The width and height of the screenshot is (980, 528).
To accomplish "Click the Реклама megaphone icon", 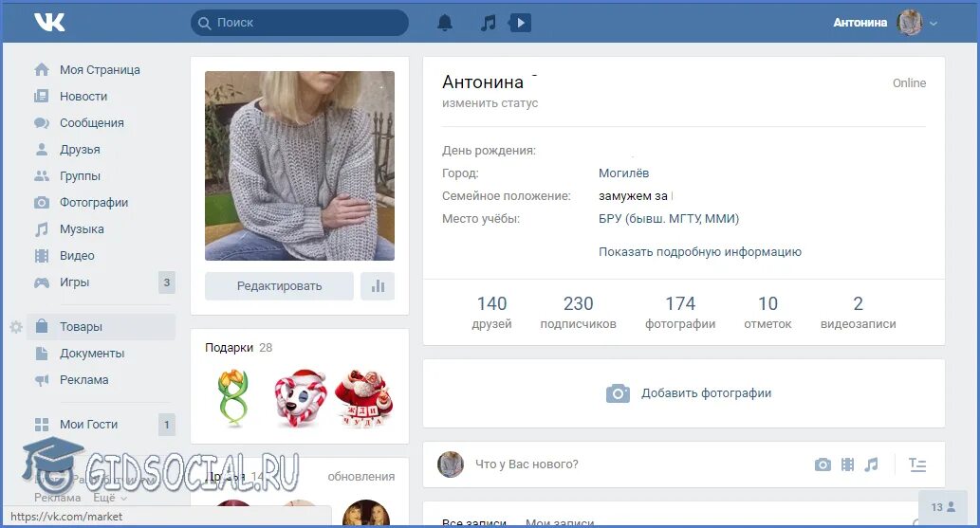I will (41, 380).
